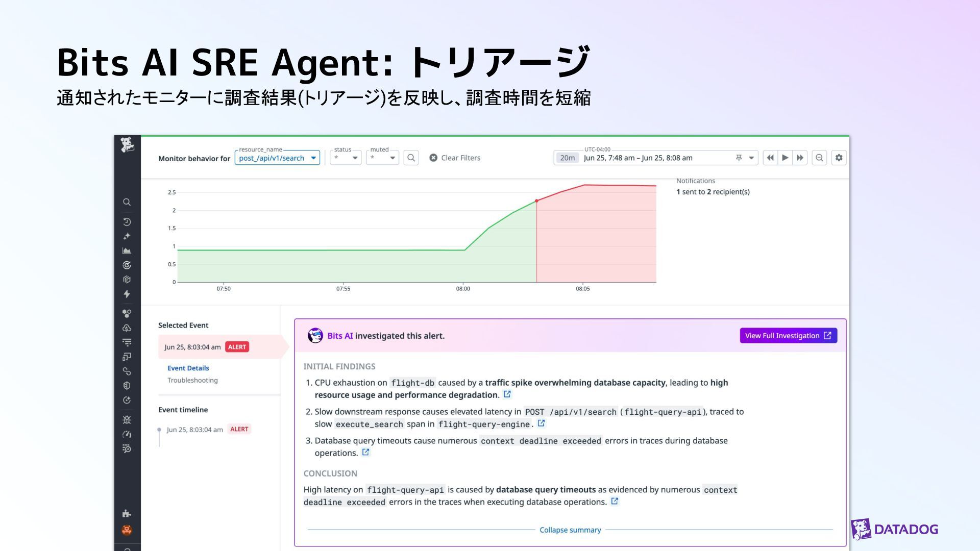The height and width of the screenshot is (551, 980).
Task: Click the flight-db code tag
Action: pos(412,383)
